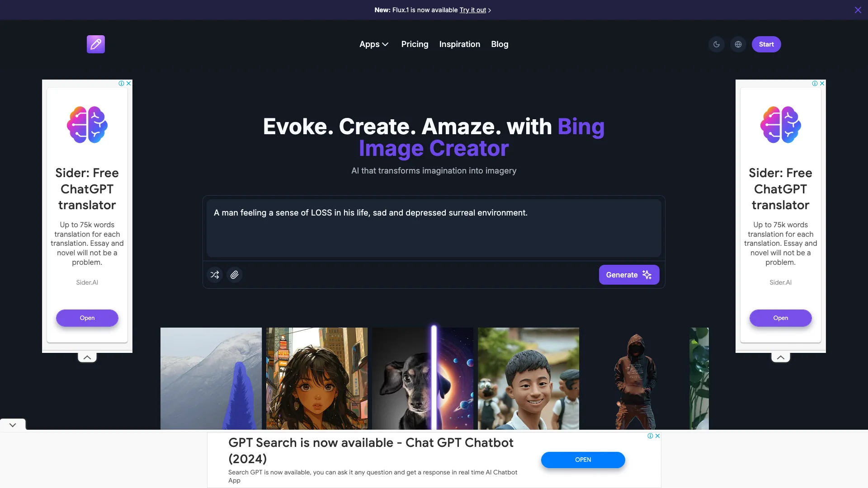Dismiss the bottom GPT Search ad
This screenshot has width=868, height=488.
coord(658,436)
